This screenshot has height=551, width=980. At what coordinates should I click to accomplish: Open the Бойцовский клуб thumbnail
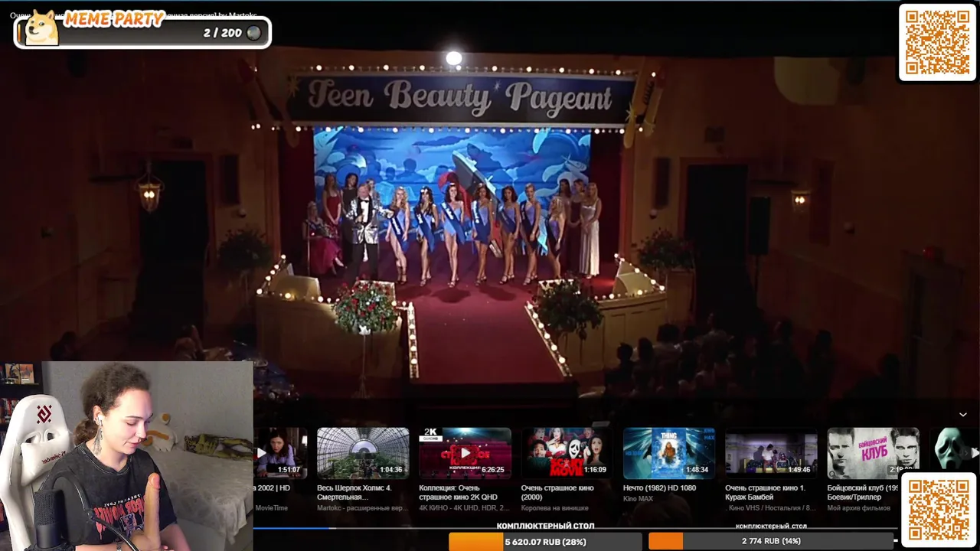click(873, 453)
